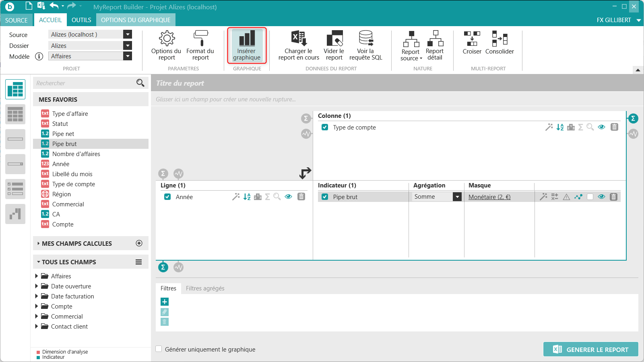The image size is (644, 362).
Task: Click GENERER LE REPORT button
Action: pyautogui.click(x=590, y=350)
